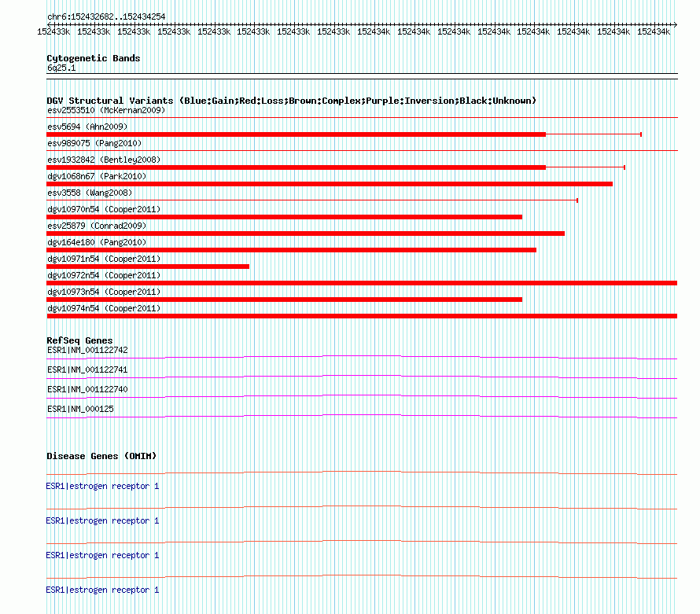
Task: Click the dgv10973n54 (Cooper2011) variant bar
Action: pyautogui.click(x=285, y=300)
